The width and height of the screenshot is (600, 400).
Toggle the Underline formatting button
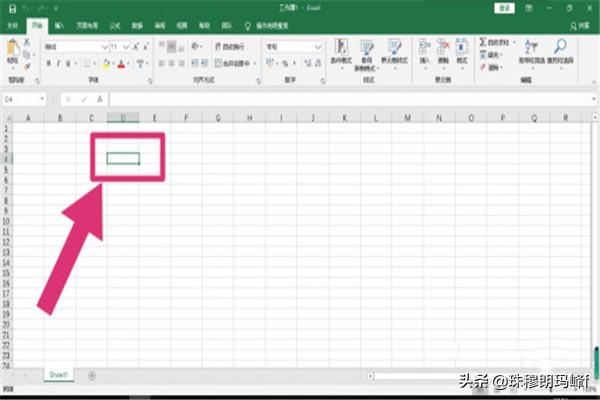(x=70, y=63)
